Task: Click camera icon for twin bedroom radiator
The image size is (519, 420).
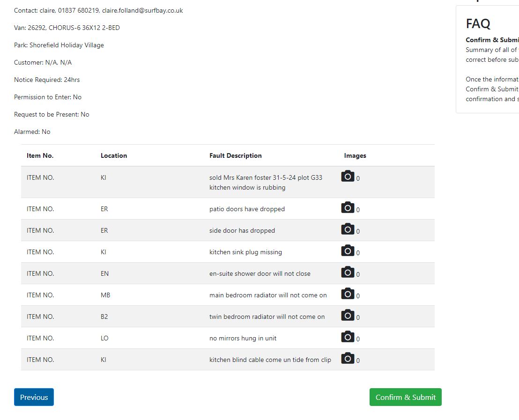Action: (x=348, y=315)
